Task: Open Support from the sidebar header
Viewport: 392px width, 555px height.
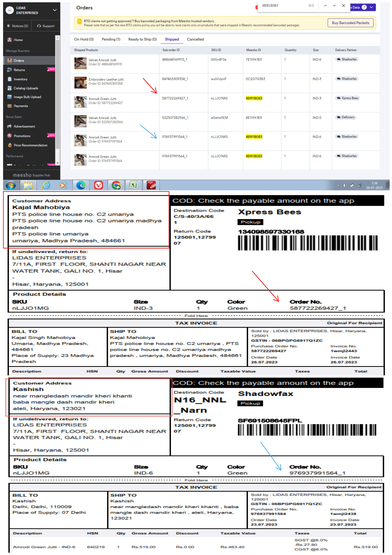Action: pos(46,26)
